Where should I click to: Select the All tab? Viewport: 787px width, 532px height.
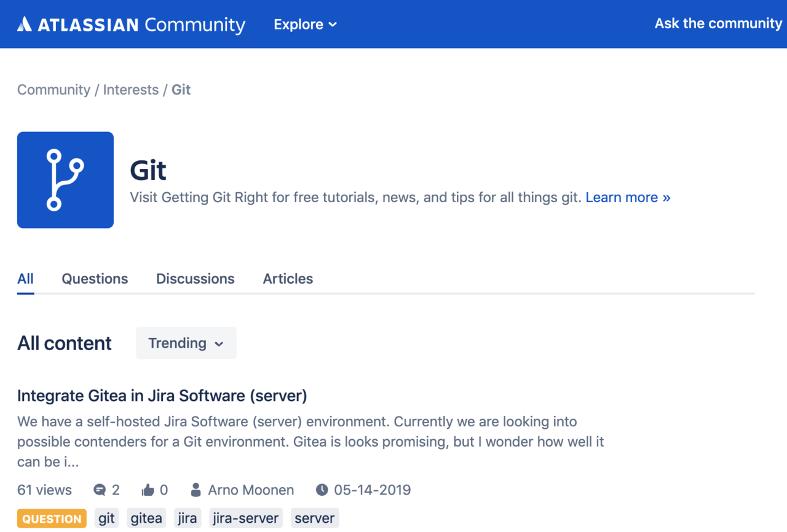click(25, 278)
